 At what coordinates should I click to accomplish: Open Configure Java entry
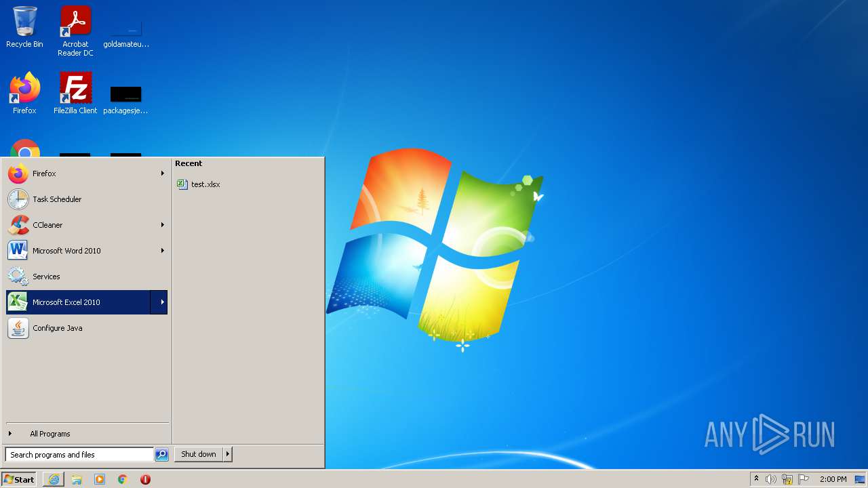pyautogui.click(x=87, y=328)
